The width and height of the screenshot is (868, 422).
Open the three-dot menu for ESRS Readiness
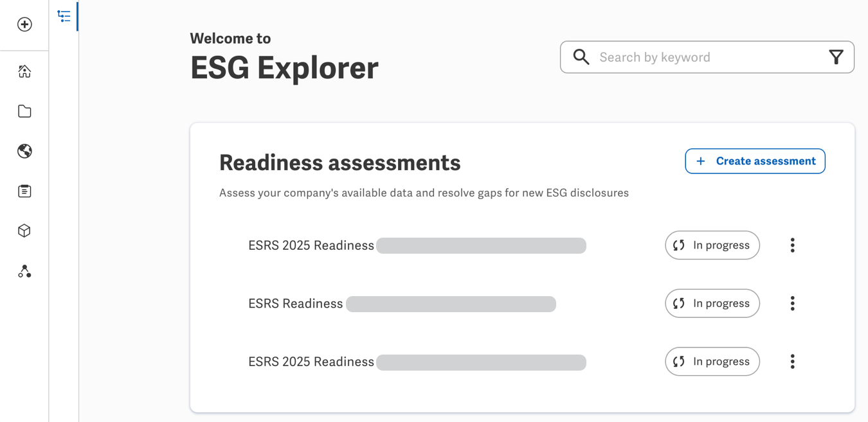coord(793,303)
